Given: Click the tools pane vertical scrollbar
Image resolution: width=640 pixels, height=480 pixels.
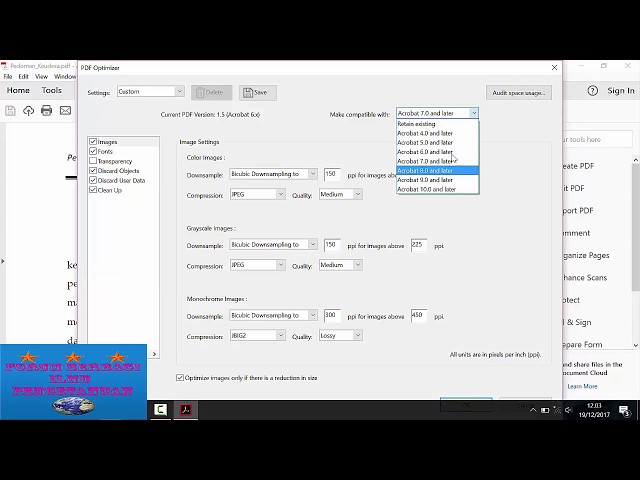Looking at the screenshot, I should (636, 227).
